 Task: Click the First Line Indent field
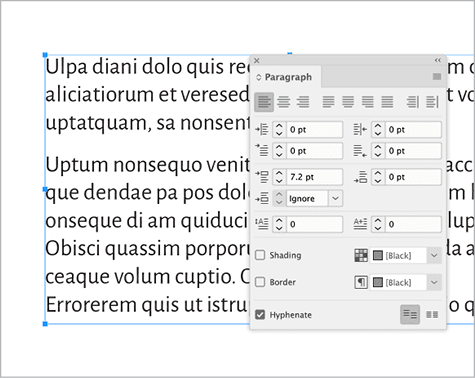[314, 150]
